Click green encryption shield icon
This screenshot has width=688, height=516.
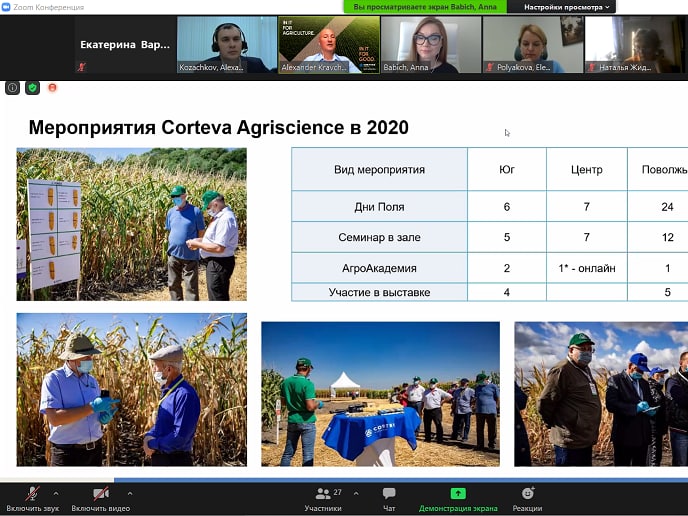pyautogui.click(x=32, y=88)
